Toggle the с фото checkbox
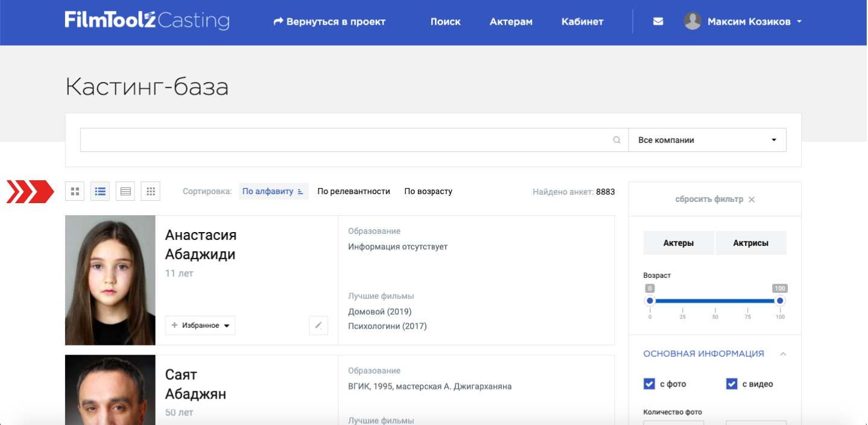The image size is (868, 425). click(x=650, y=384)
